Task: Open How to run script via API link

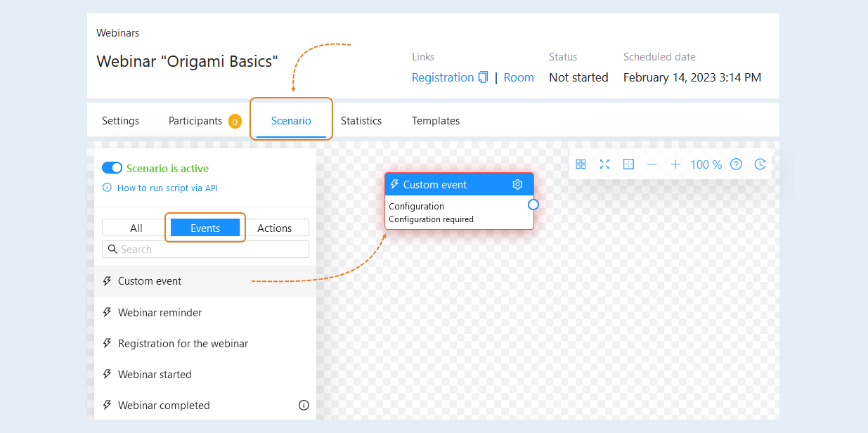Action: [x=167, y=188]
